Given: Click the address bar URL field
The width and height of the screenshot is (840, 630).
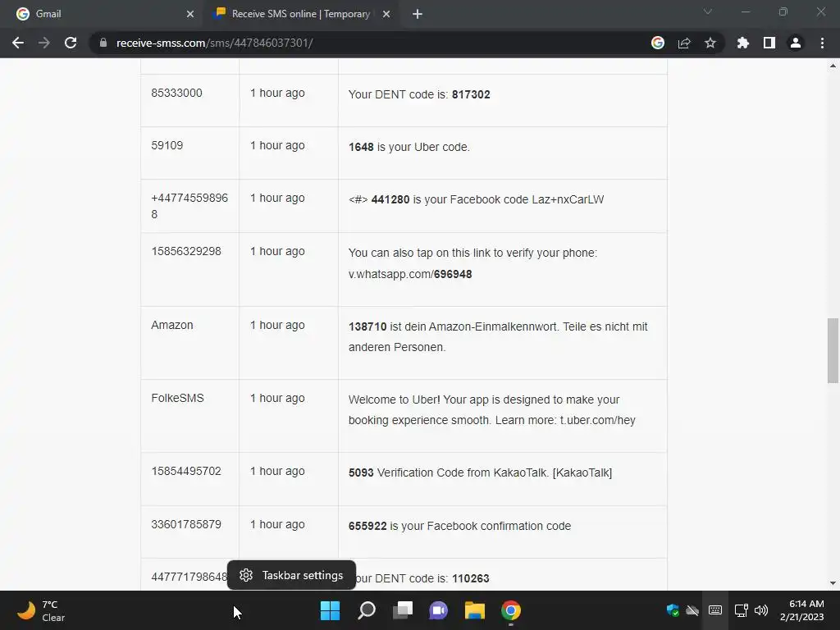Looking at the screenshot, I should (370, 43).
